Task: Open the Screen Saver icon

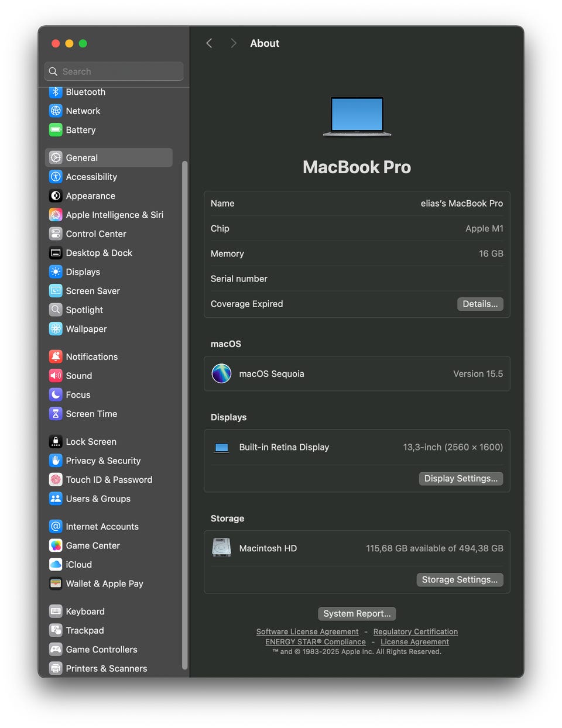Action: click(x=56, y=291)
